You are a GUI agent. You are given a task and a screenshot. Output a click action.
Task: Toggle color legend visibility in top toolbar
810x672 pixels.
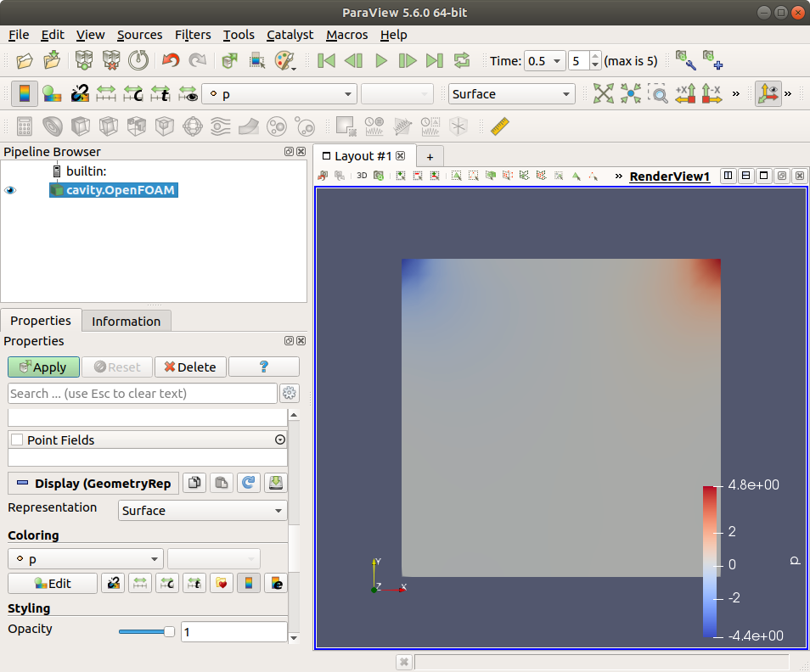pyautogui.click(x=24, y=94)
